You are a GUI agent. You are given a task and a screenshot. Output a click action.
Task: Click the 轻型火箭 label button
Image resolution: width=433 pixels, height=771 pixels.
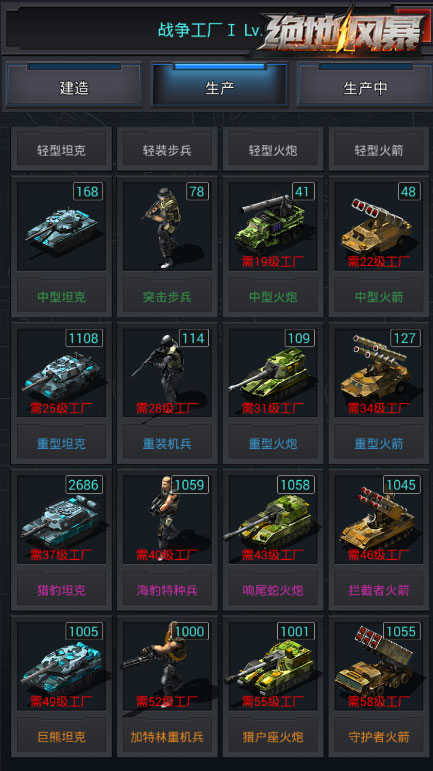[x=378, y=150]
